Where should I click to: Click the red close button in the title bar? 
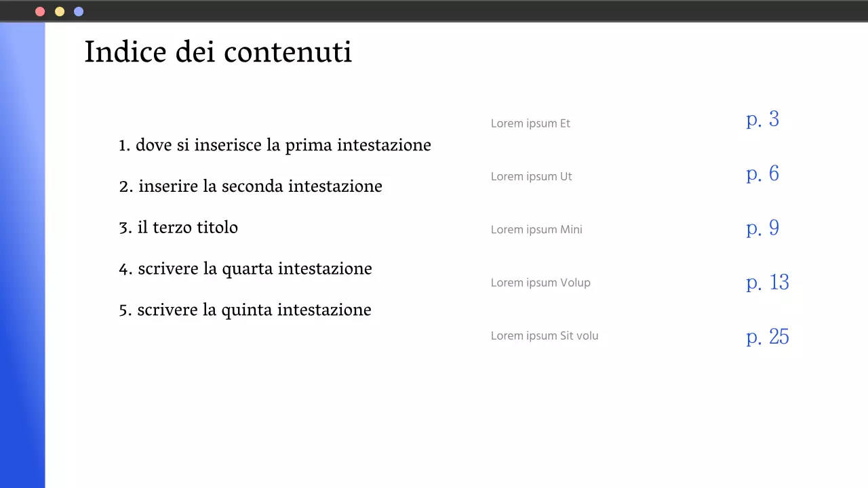coord(40,11)
